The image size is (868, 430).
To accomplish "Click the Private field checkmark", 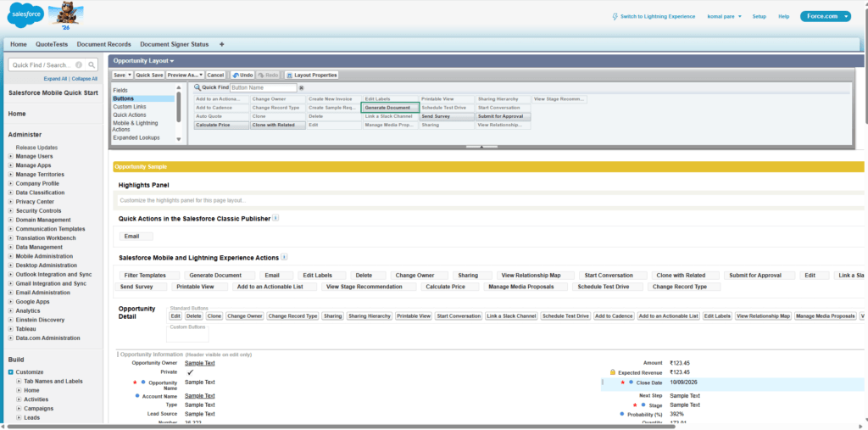I will point(190,372).
